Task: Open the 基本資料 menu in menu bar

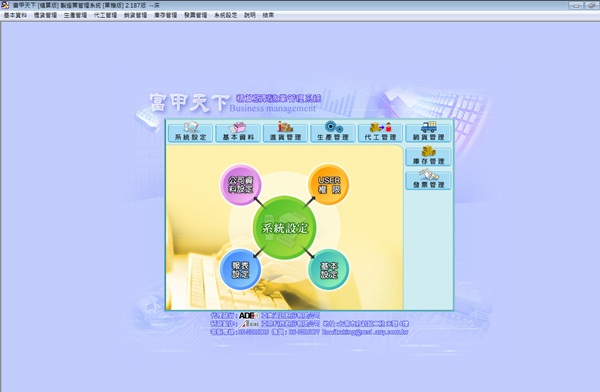Action: point(15,15)
